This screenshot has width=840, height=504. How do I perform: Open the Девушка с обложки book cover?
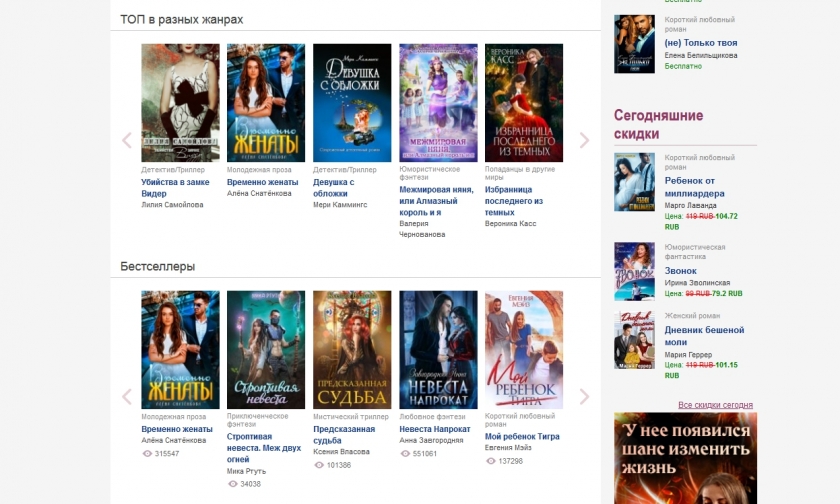352,103
